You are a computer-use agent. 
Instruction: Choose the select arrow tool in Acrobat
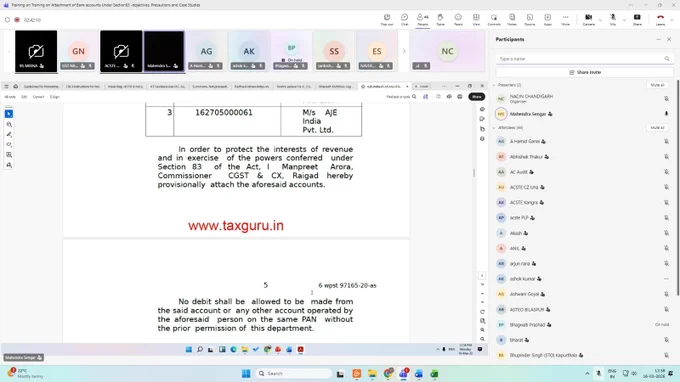9,114
